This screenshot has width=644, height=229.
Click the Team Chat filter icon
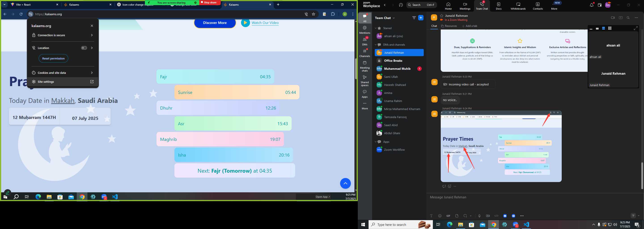pos(414,18)
